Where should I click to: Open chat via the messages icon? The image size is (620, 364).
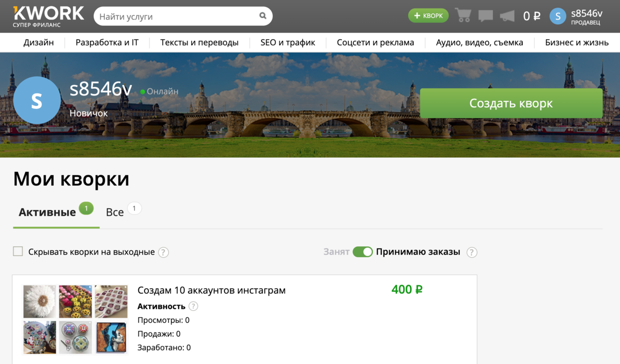click(x=485, y=15)
